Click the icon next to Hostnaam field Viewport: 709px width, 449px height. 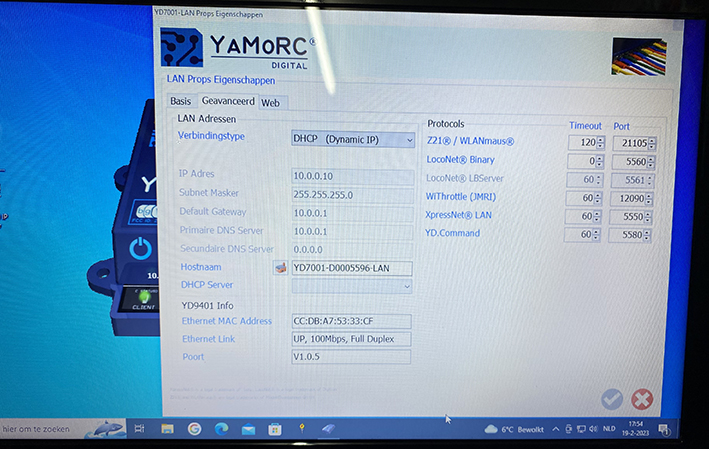(280, 268)
